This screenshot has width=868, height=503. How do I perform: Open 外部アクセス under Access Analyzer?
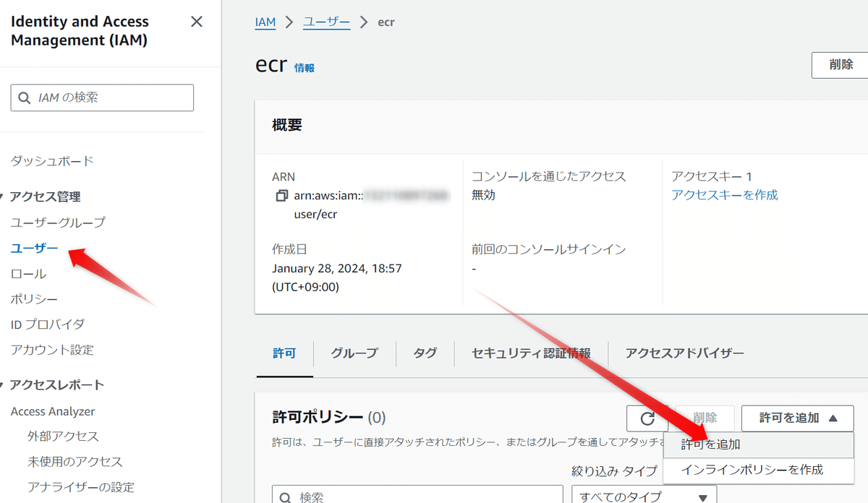coord(64,437)
